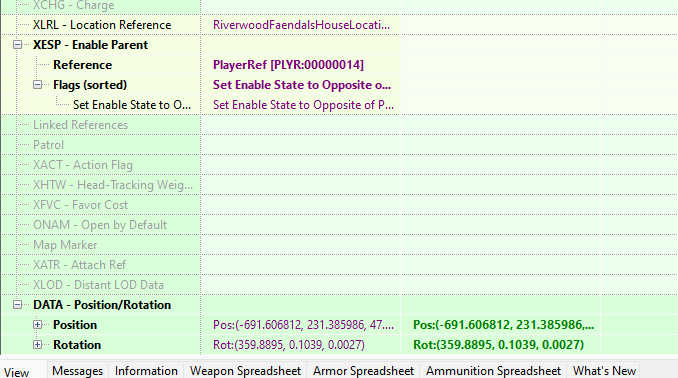Select the DATA - Position/Rotation label
Screen dimensions: 678x378
tap(102, 305)
